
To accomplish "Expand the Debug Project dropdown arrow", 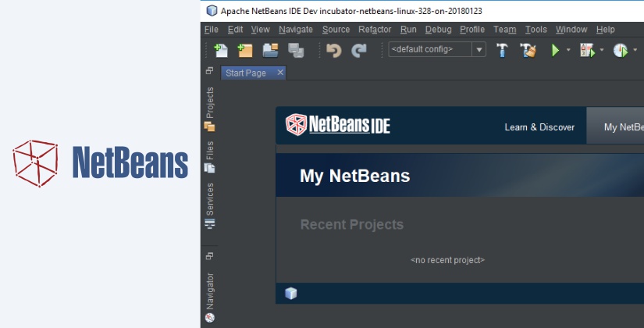I will pyautogui.click(x=602, y=50).
